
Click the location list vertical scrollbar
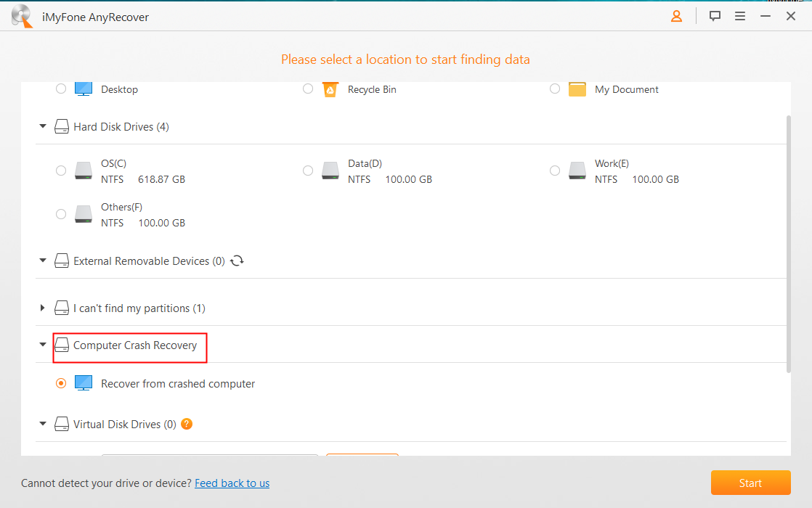click(789, 243)
